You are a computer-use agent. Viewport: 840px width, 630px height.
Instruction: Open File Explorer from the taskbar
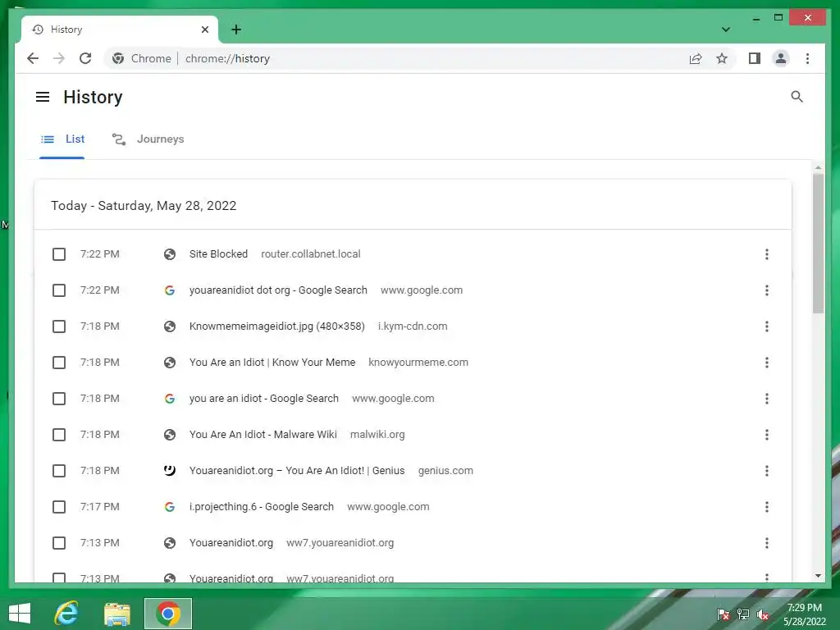pos(116,614)
